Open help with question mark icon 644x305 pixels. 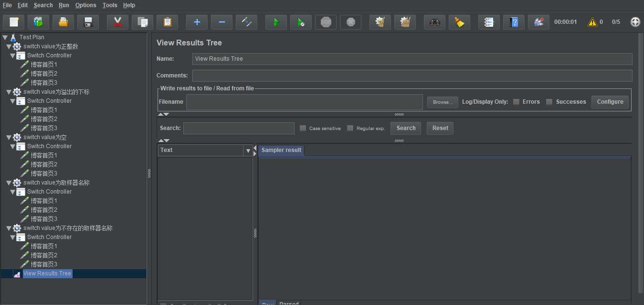click(514, 22)
